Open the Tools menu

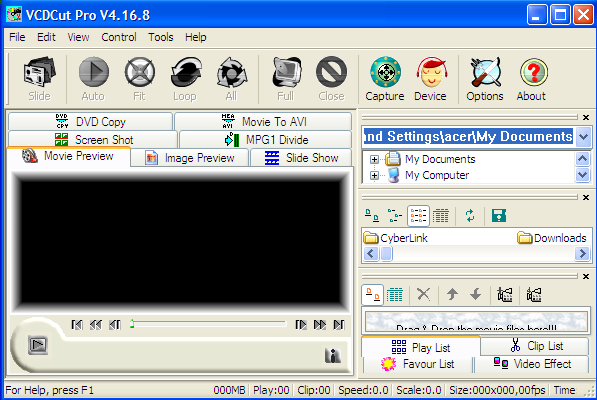161,37
